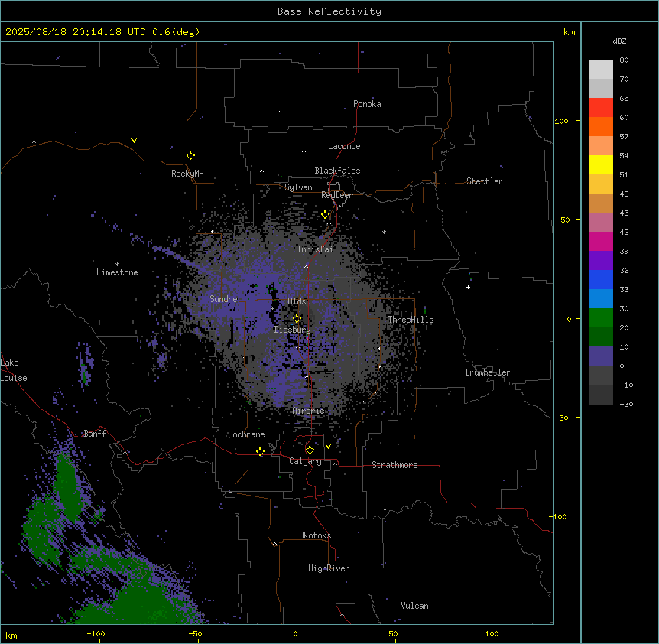Select the Drumheller label
Viewport: 659px width, 644px height.
(x=488, y=372)
